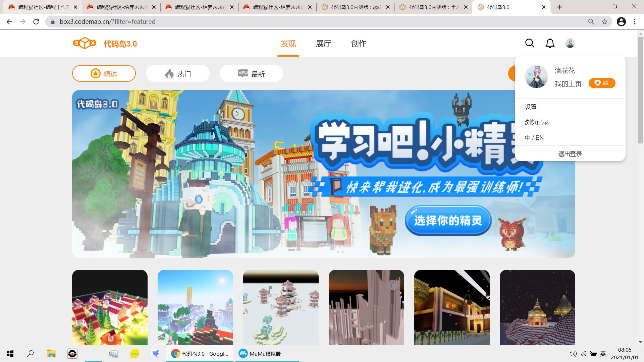The height and width of the screenshot is (362, 644).
Task: Click the yellow round taskbar app icon
Action: click(135, 354)
